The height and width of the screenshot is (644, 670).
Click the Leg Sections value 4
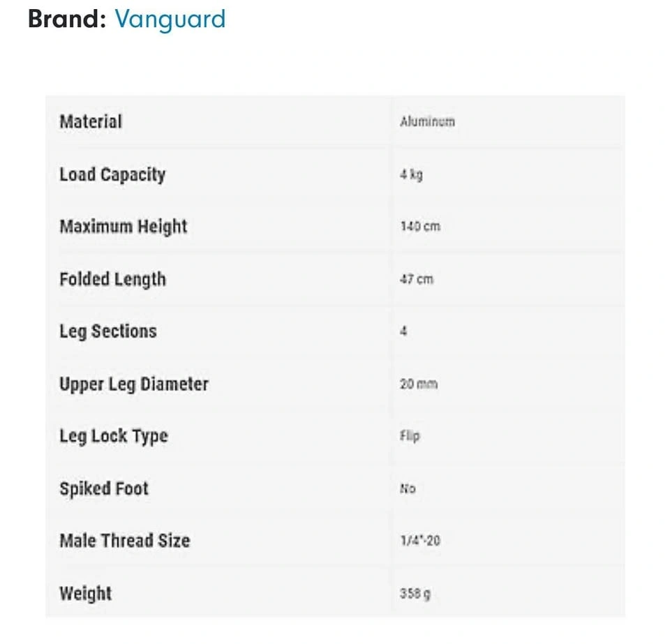(403, 331)
